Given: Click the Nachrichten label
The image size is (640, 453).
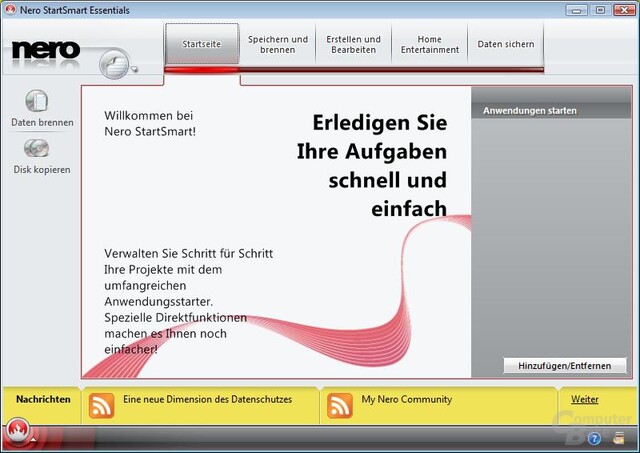Looking at the screenshot, I should (x=43, y=399).
